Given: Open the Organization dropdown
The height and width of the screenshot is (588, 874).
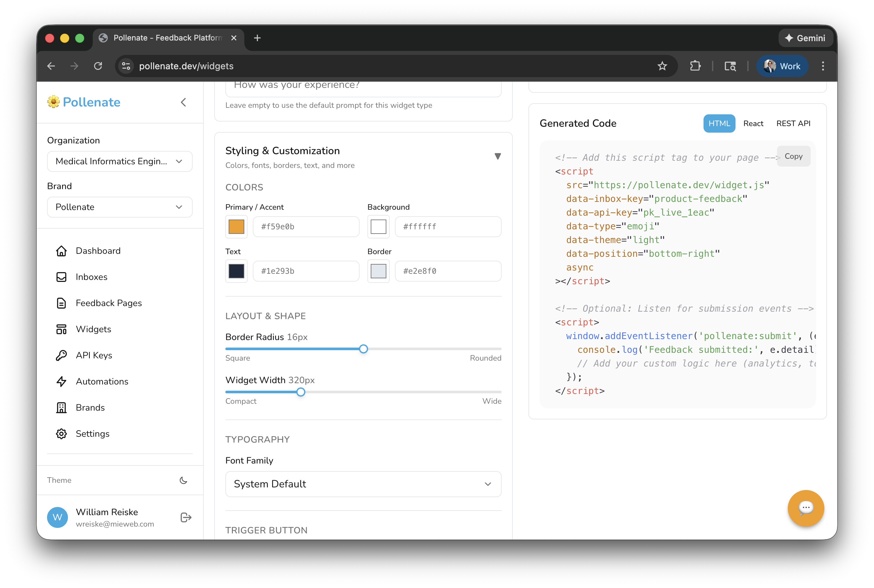Looking at the screenshot, I should pos(120,161).
